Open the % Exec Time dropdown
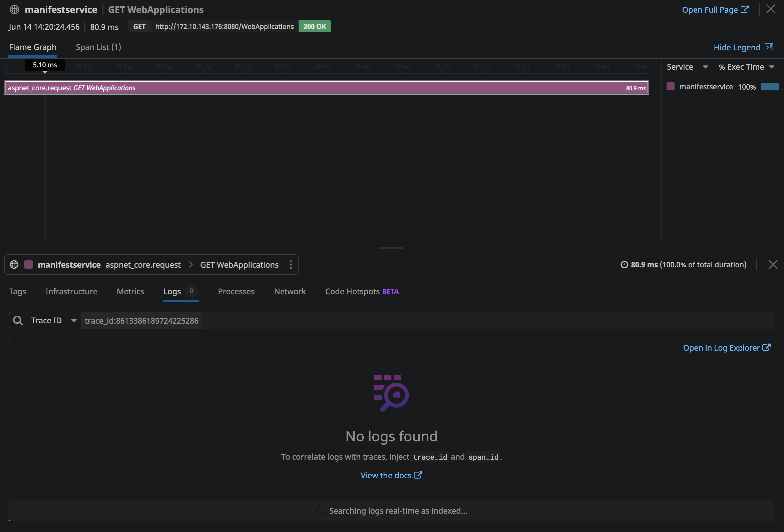 tap(746, 67)
